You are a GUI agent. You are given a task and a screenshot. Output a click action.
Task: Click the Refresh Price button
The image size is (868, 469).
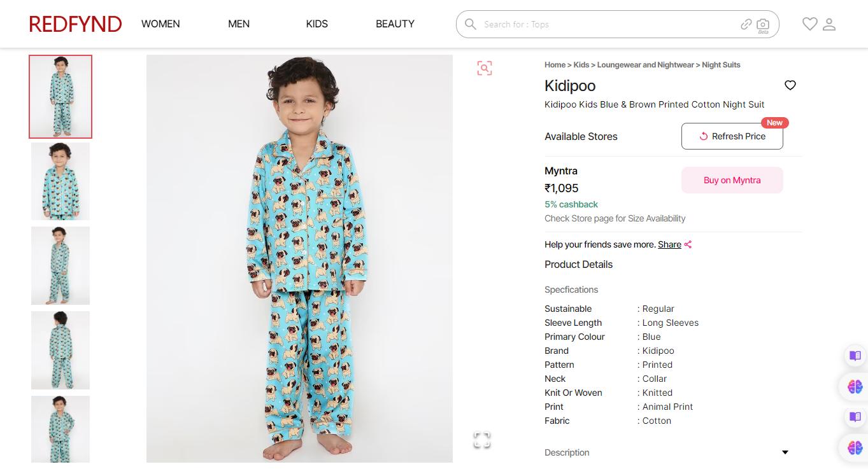[732, 136]
